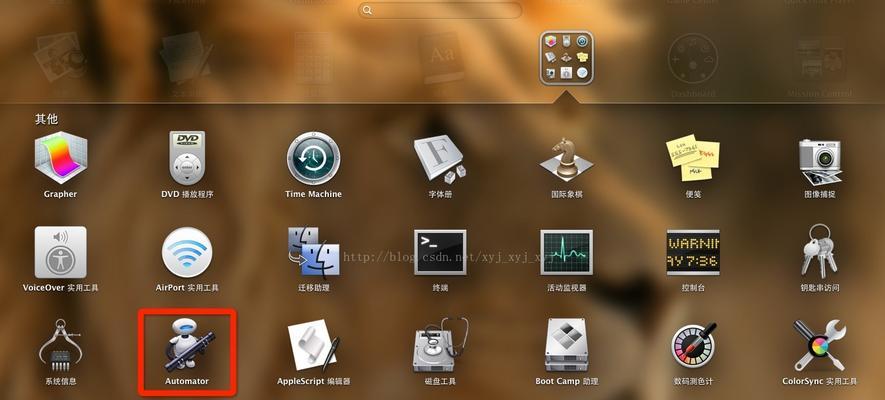Open 系统信息 System Information
The height and width of the screenshot is (400, 885).
coord(61,345)
